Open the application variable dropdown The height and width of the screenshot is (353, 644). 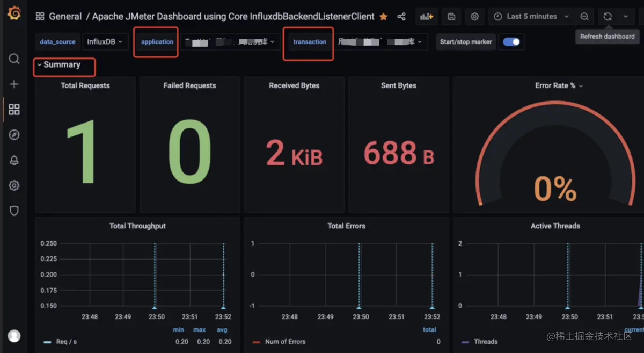point(230,41)
